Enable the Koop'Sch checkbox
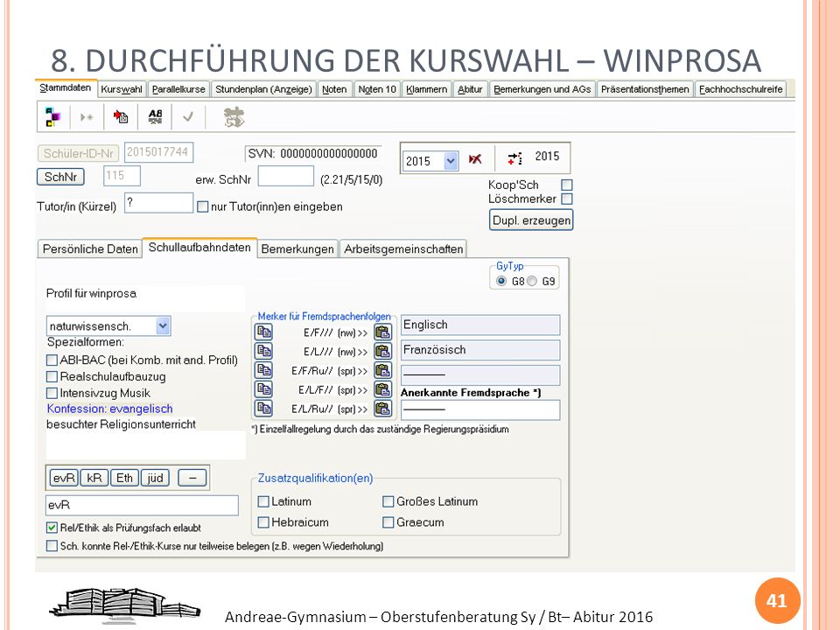The width and height of the screenshot is (840, 630). pyautogui.click(x=567, y=185)
